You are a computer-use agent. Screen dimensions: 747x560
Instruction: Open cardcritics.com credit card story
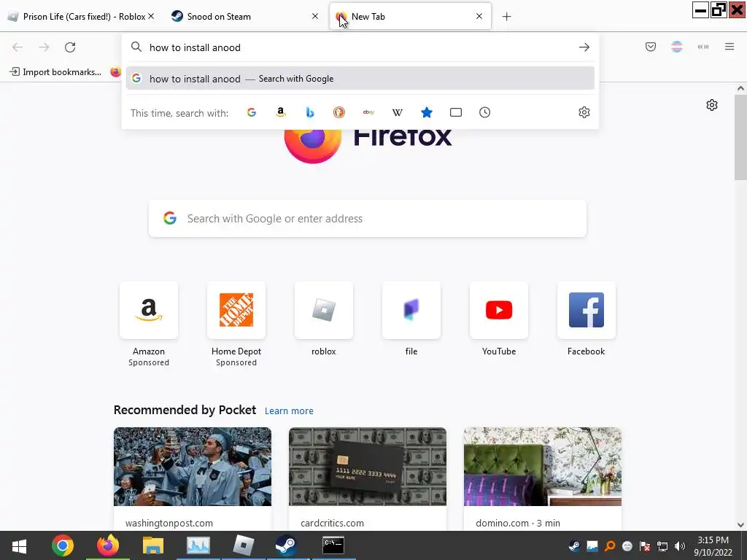[x=368, y=478]
